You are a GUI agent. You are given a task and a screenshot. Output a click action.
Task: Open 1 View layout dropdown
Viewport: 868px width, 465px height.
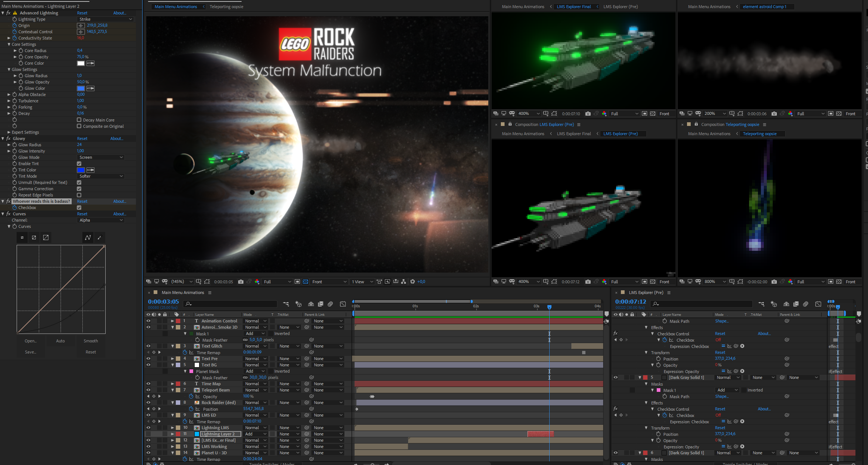point(362,282)
